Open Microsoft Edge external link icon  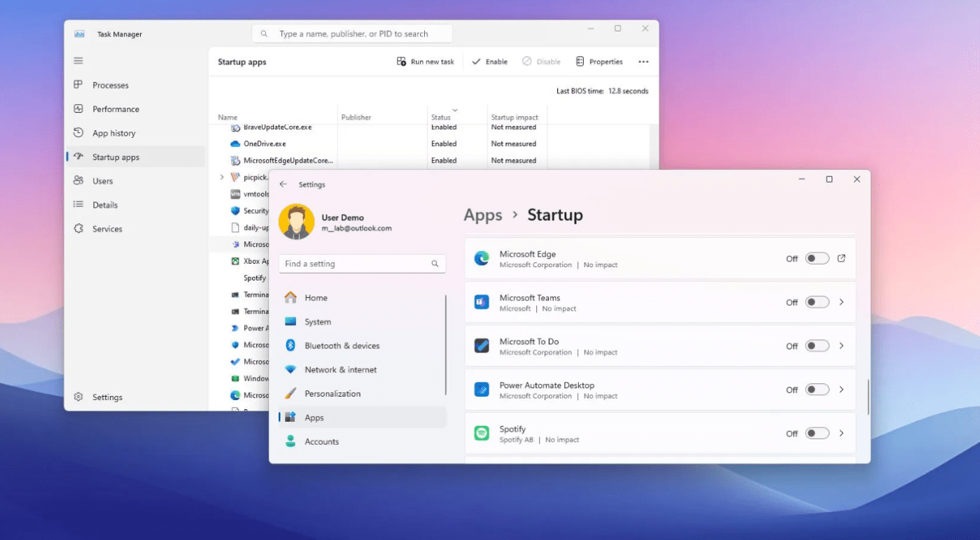(841, 259)
